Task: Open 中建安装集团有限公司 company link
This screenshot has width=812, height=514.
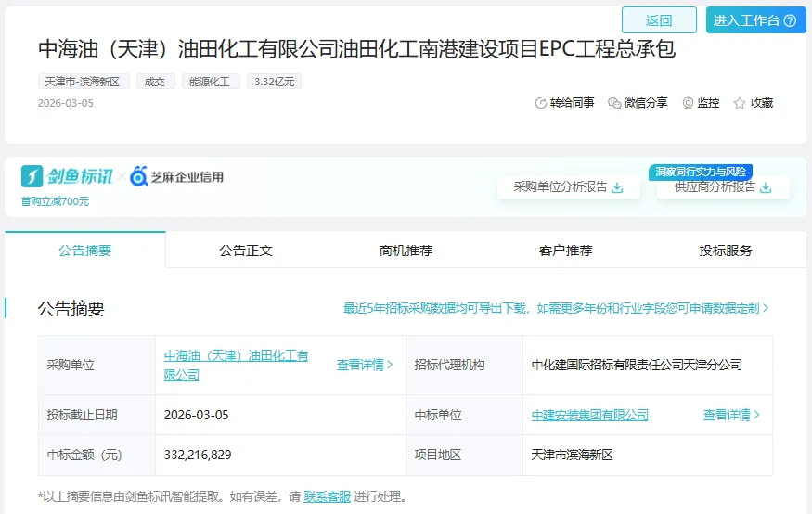Action: coord(589,415)
